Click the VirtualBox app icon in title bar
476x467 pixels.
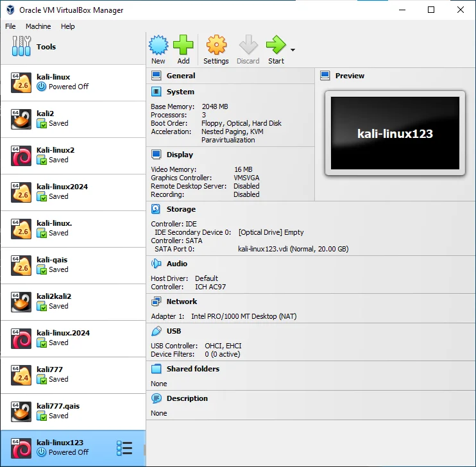click(10, 10)
